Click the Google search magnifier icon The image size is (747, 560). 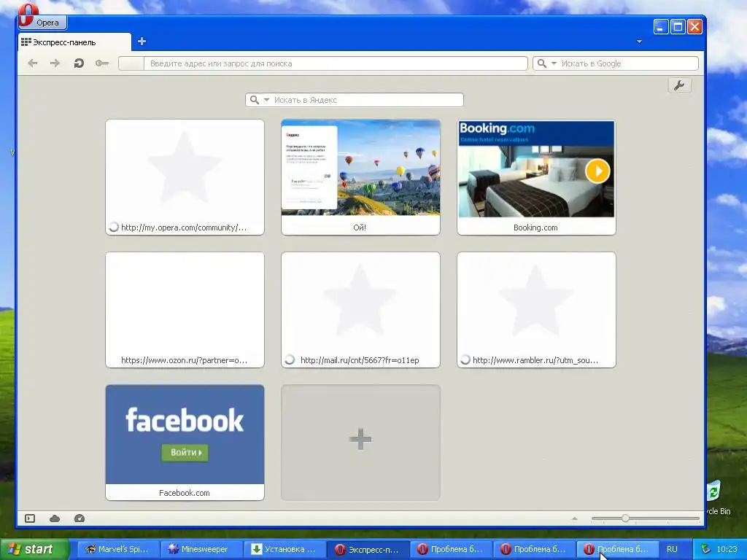[x=542, y=63]
